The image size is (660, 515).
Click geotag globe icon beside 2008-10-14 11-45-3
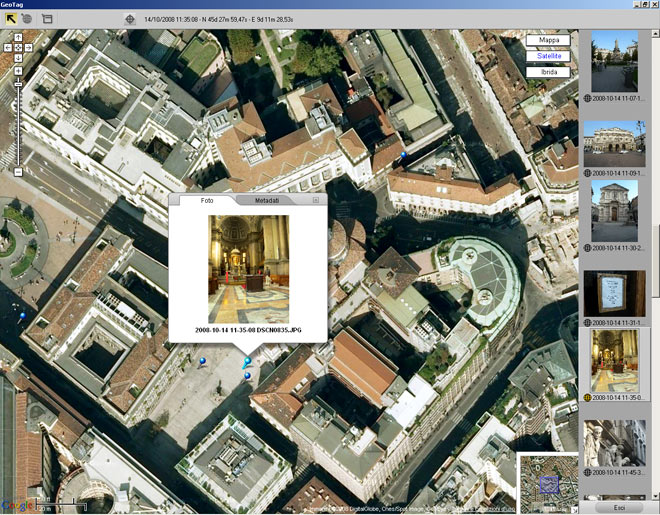(x=588, y=473)
